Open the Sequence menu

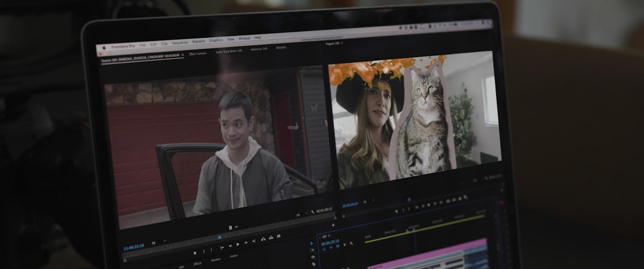coord(180,42)
